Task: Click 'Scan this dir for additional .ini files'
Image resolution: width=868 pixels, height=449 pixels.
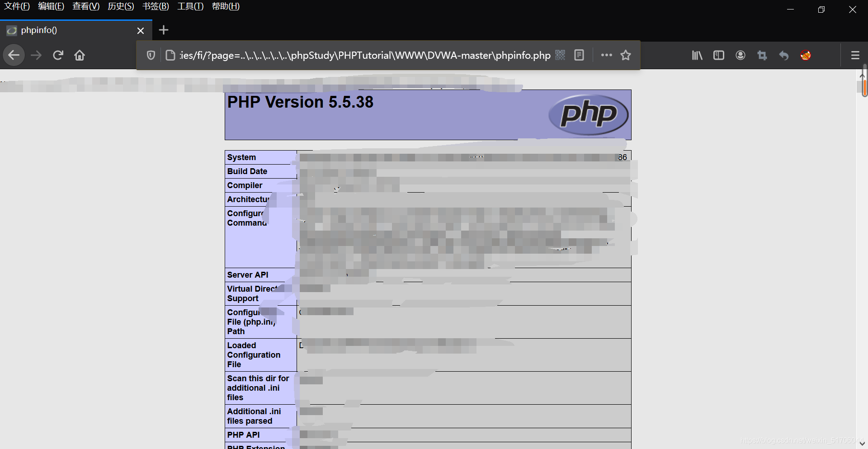Action: [258, 388]
